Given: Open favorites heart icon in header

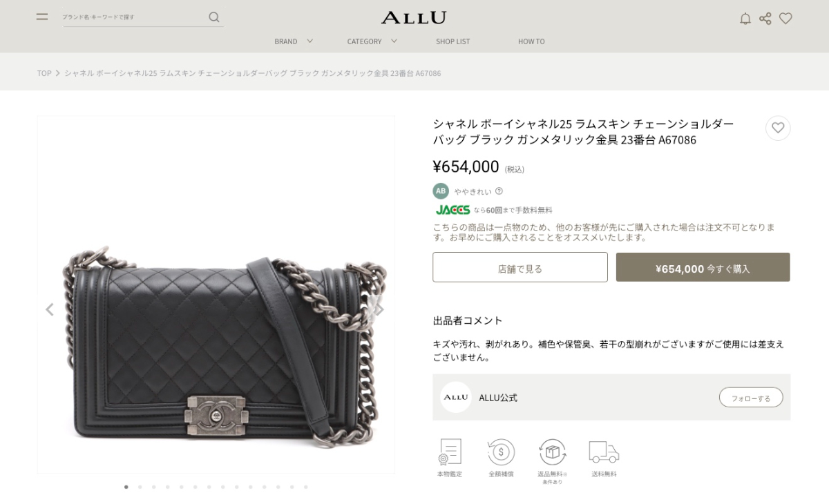Looking at the screenshot, I should pyautogui.click(x=785, y=19).
